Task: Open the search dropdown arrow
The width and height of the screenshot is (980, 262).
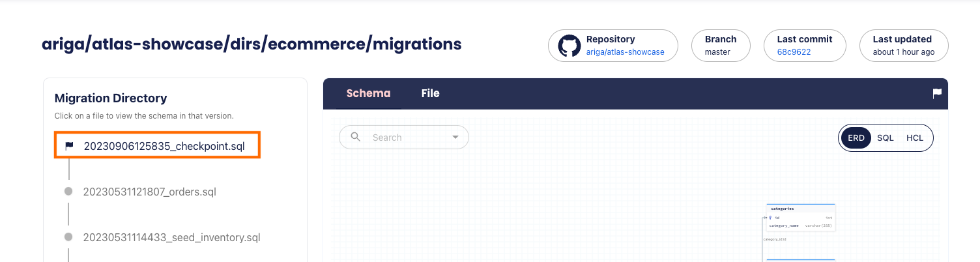Action: pyautogui.click(x=455, y=137)
